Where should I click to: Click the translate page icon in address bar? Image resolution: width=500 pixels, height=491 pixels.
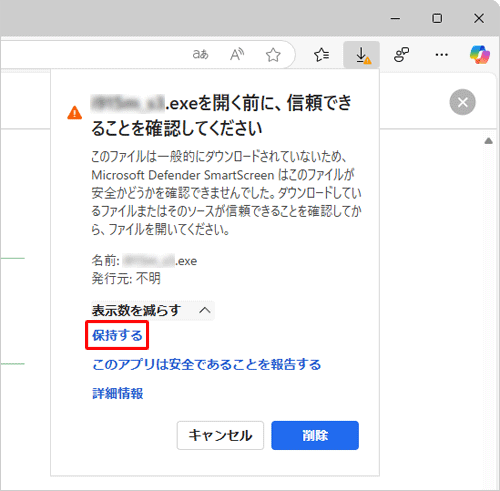pos(201,54)
